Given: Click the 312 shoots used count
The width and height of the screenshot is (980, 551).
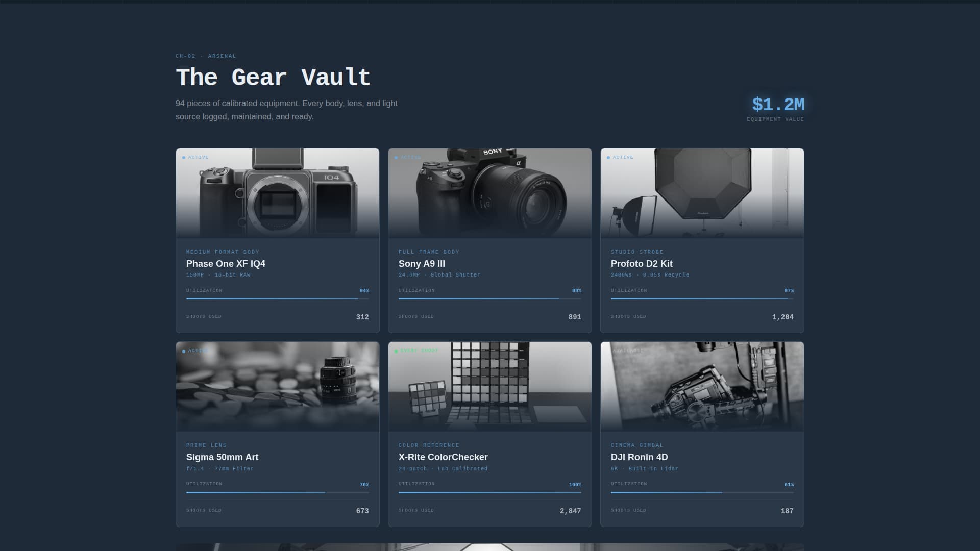Looking at the screenshot, I should [x=362, y=317].
